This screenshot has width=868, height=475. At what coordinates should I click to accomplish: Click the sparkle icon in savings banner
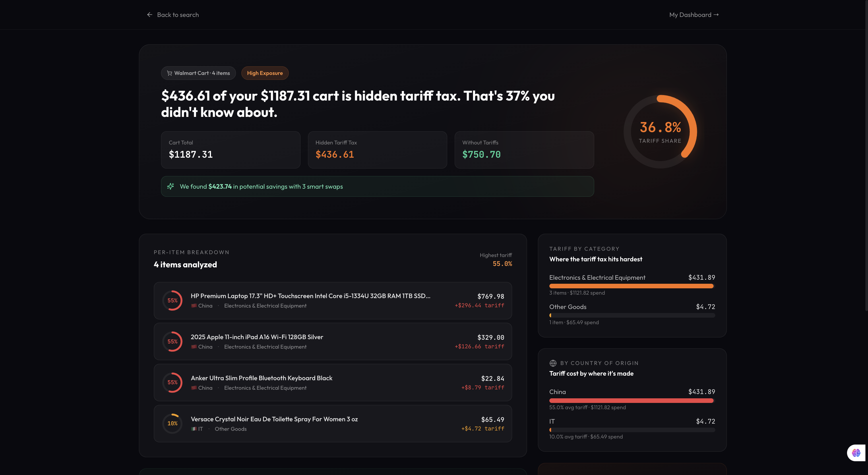tap(170, 186)
